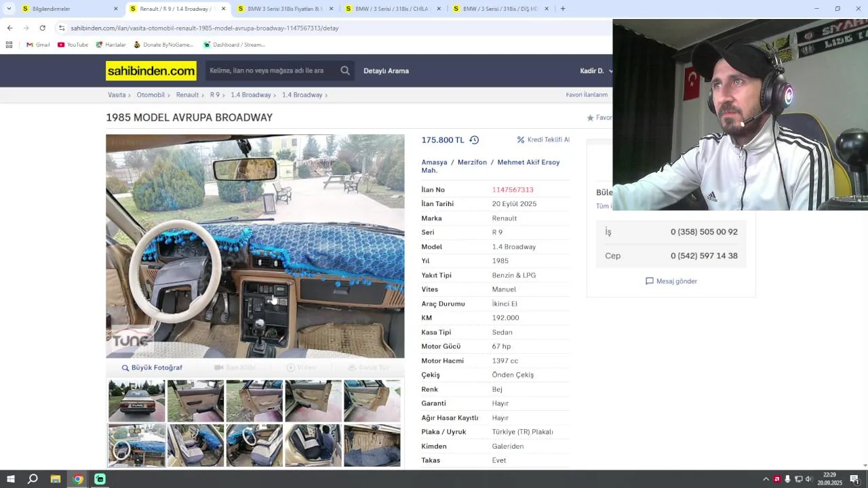Click Otomobil breadcrumb

[x=151, y=95]
